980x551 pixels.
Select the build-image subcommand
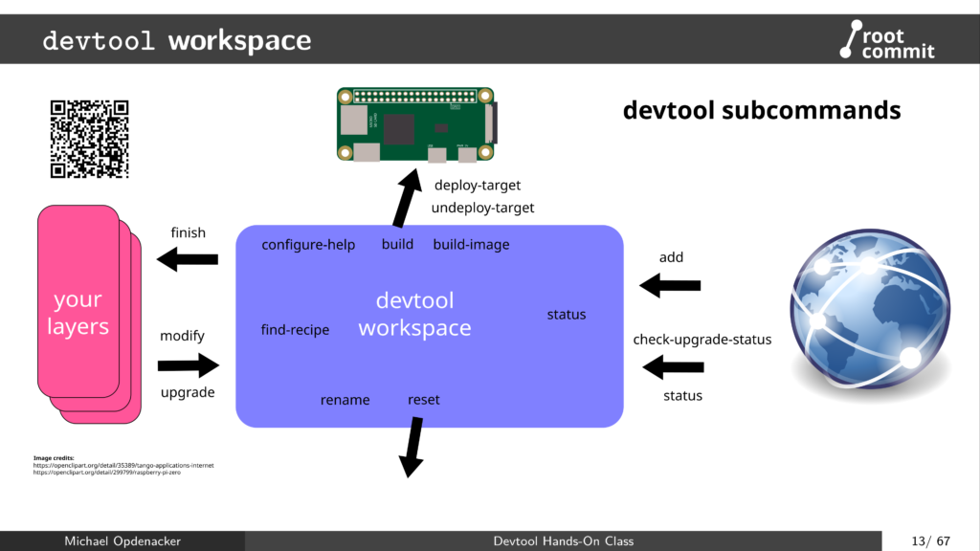tap(470, 244)
